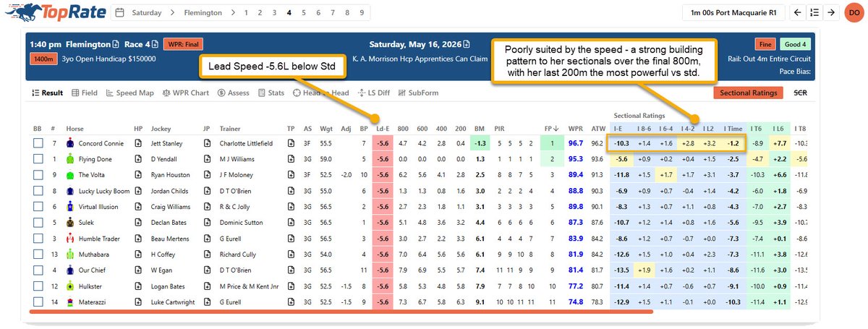Open Jett Stanley jockey profile icon
Viewport: 868px width, 329px height.
[x=207, y=143]
